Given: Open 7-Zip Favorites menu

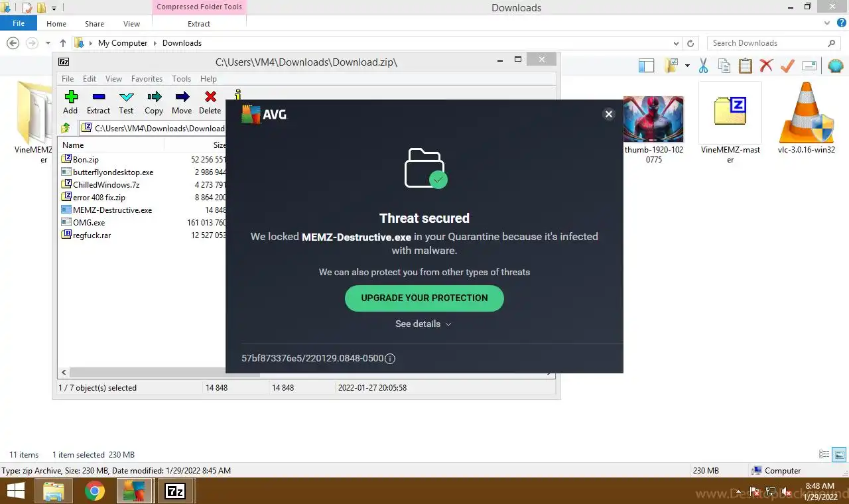Looking at the screenshot, I should click(147, 78).
